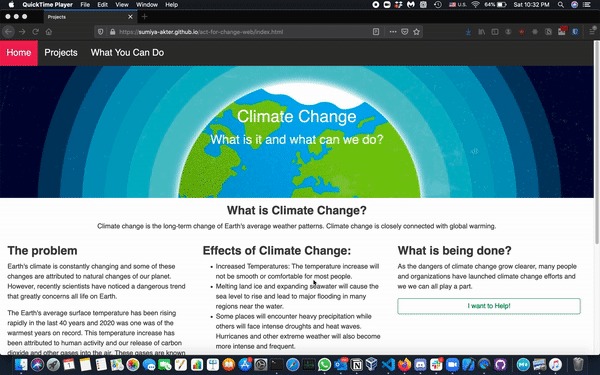Open What You Can Do page
This screenshot has width=600, height=375.
click(x=127, y=53)
